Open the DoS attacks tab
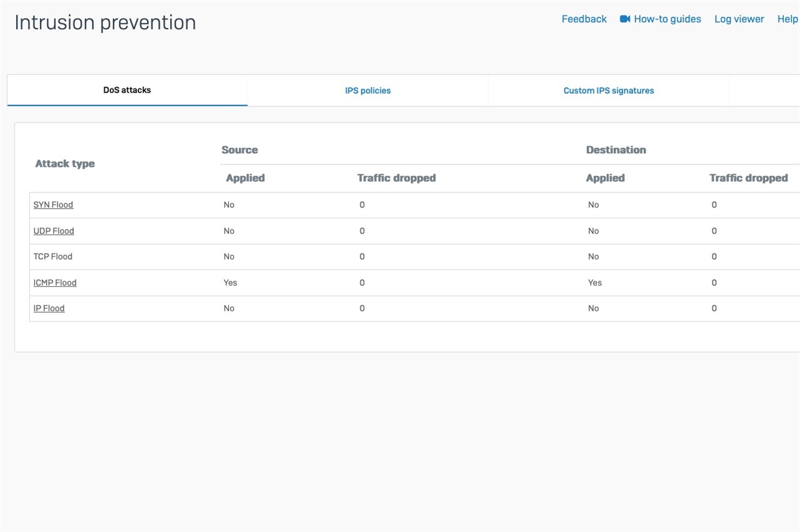This screenshot has width=800, height=532. pyautogui.click(x=127, y=90)
